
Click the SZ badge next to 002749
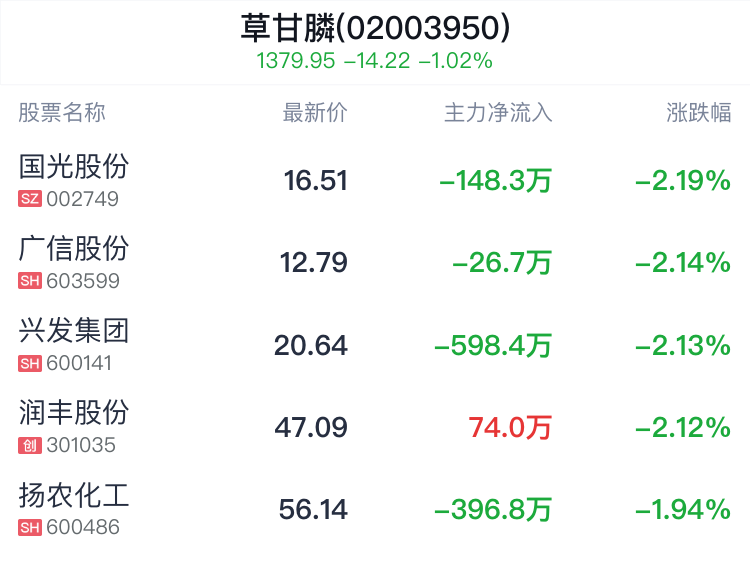click(30, 199)
